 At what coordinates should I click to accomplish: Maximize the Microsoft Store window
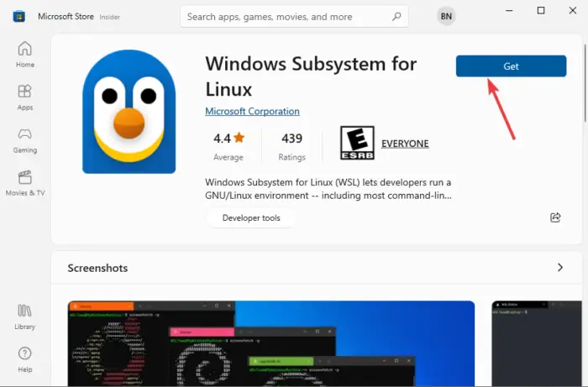(541, 10)
